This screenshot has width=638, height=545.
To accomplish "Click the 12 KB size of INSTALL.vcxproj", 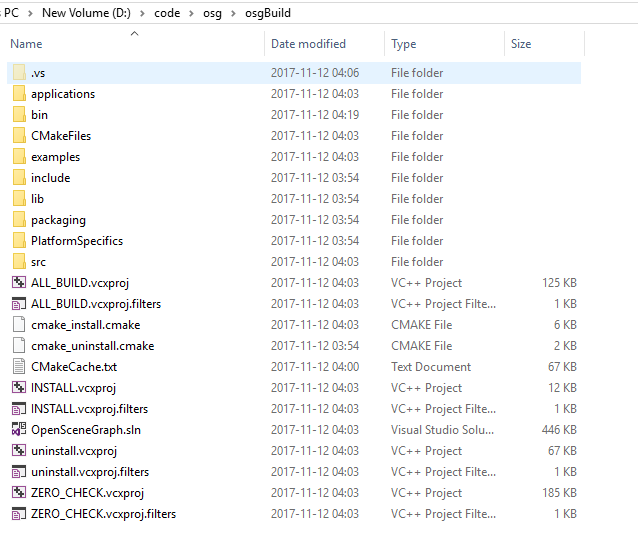I will (x=562, y=387).
